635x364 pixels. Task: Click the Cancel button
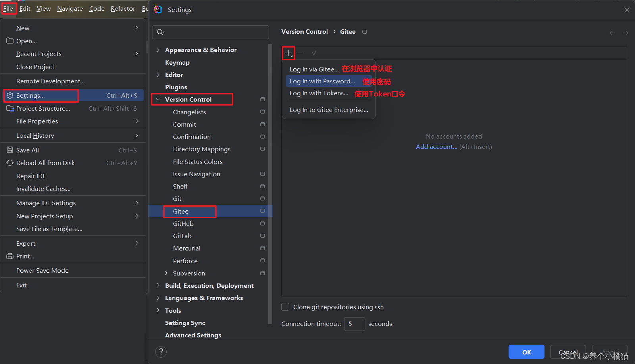pos(568,352)
